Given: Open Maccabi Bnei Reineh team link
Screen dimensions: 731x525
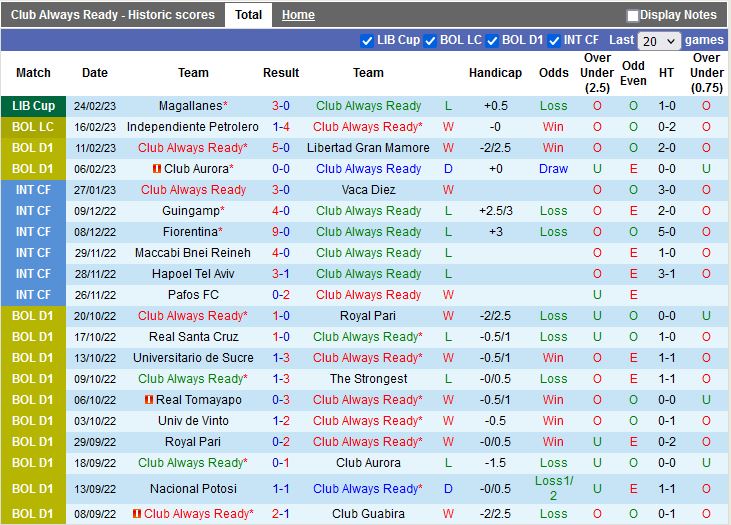Looking at the screenshot, I should click(193, 253).
